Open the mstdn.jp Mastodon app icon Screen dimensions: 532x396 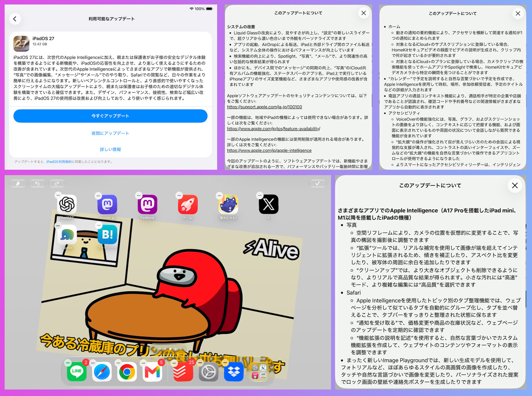coord(107,205)
